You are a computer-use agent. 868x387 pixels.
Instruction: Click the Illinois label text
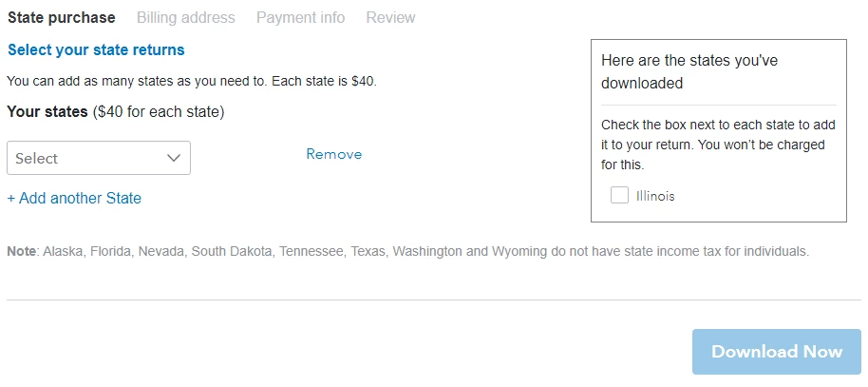click(655, 196)
